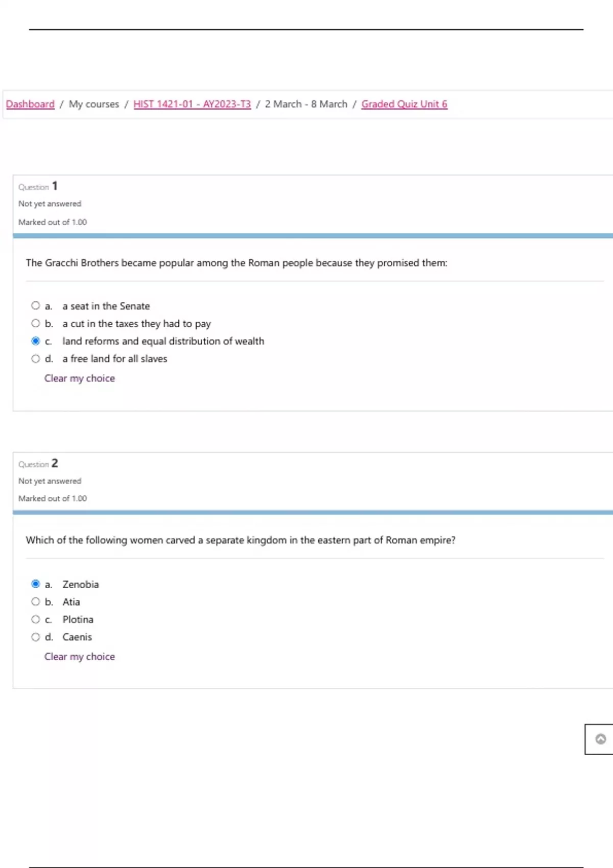Viewport: 613px width, 868px height.
Task: Select option a. a seat in the Senate
Action: 35,306
